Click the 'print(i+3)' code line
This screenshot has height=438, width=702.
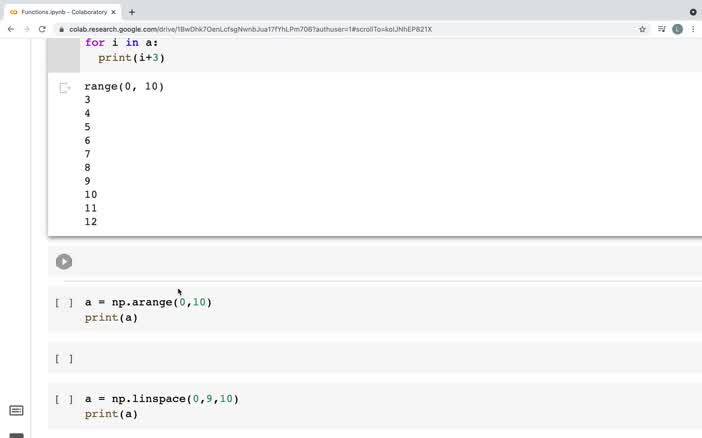pos(132,58)
